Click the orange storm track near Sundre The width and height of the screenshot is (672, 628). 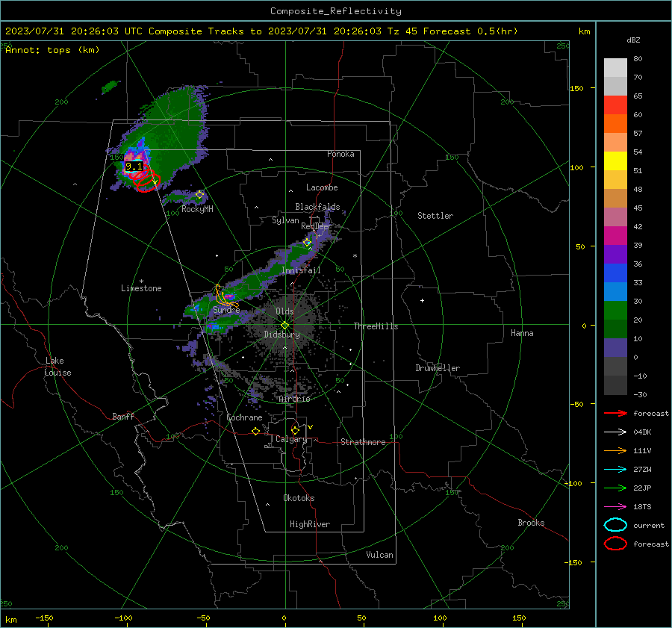coord(225,296)
